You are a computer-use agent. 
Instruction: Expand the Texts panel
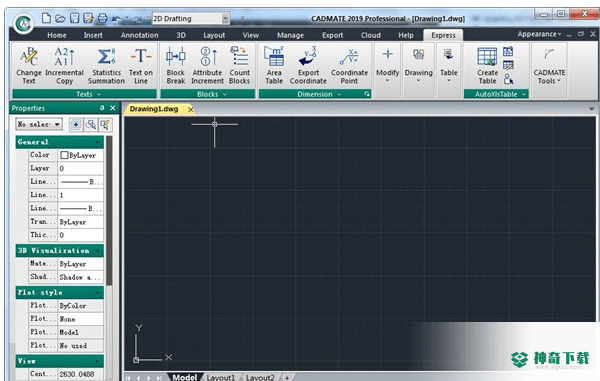coord(85,94)
